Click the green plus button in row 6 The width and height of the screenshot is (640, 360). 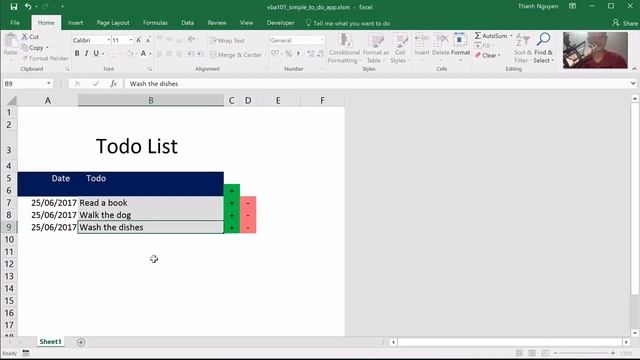(231, 191)
